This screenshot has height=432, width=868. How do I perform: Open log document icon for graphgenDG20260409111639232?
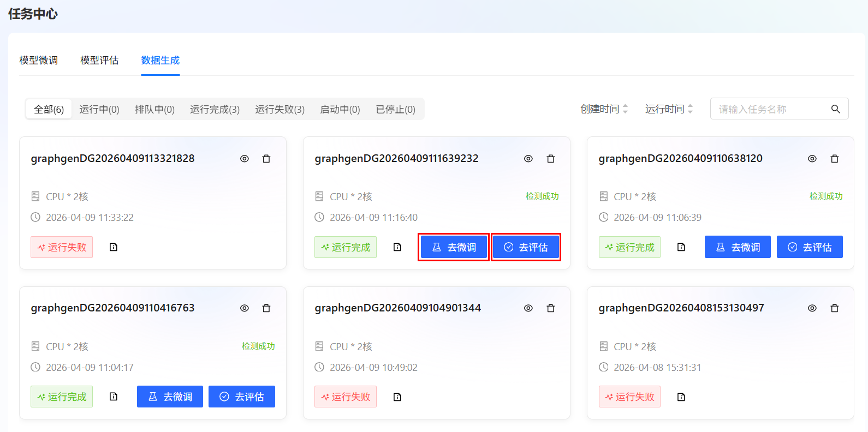pos(397,247)
